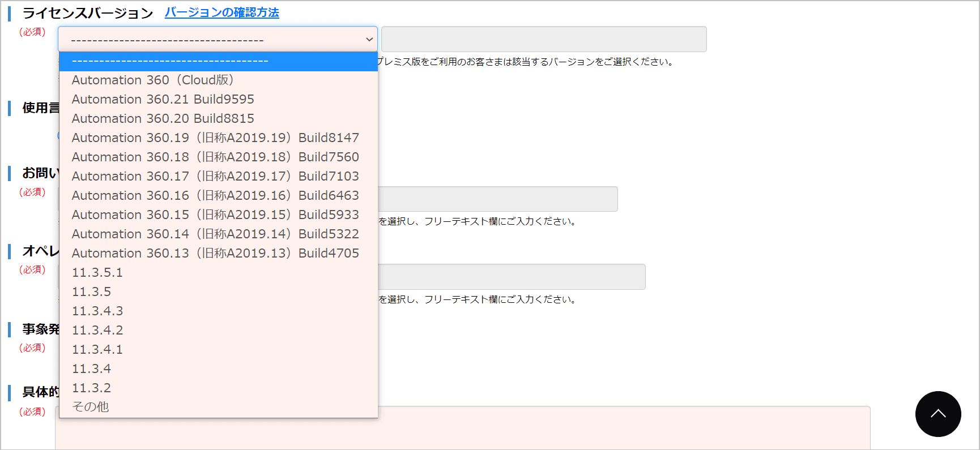
Task: Select Automation 360.13 Build4705
Action: (219, 254)
